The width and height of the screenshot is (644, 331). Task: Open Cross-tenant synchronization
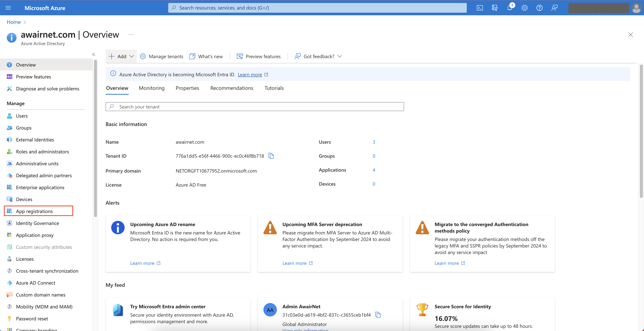pyautogui.click(x=47, y=271)
